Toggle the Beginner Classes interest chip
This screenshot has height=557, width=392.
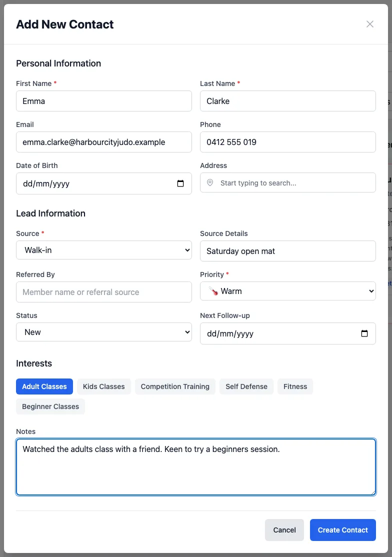point(50,406)
